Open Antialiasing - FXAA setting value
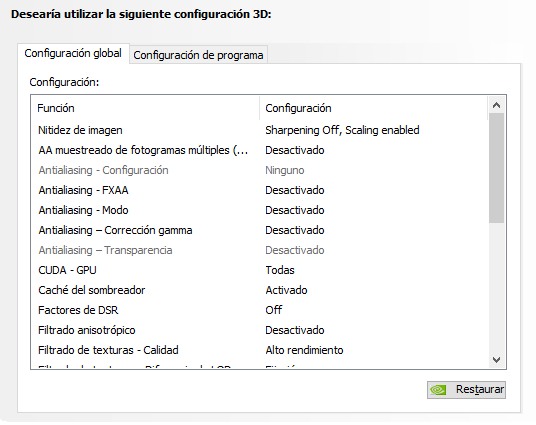536x425 pixels. [x=295, y=190]
